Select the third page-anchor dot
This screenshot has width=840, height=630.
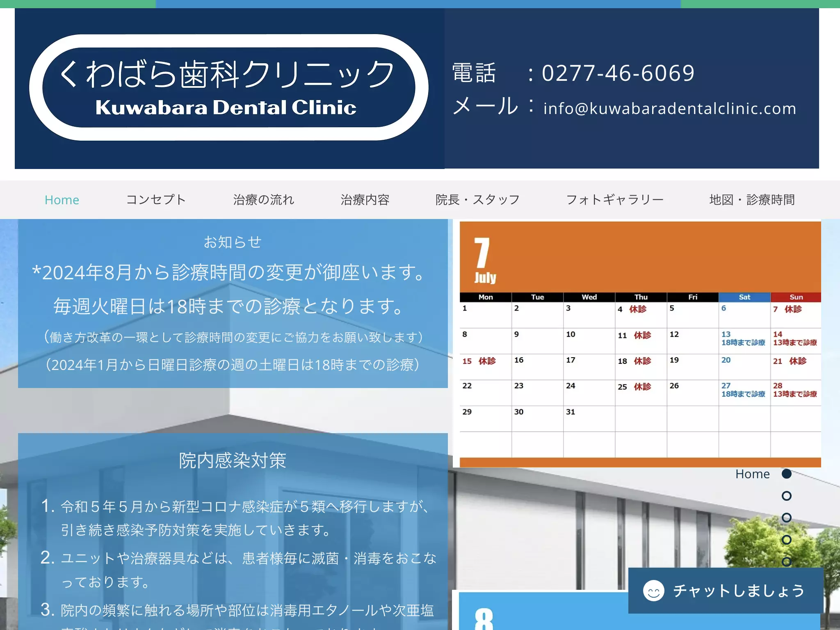[x=786, y=518]
